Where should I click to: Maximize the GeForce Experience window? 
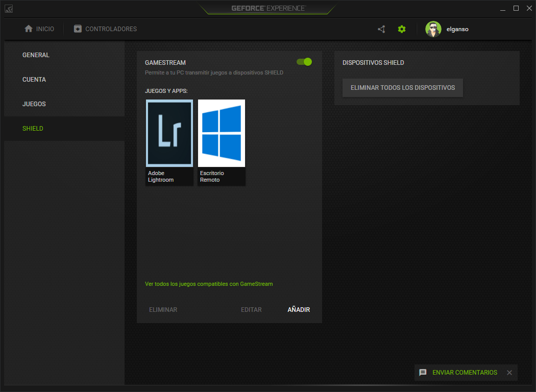click(516, 8)
